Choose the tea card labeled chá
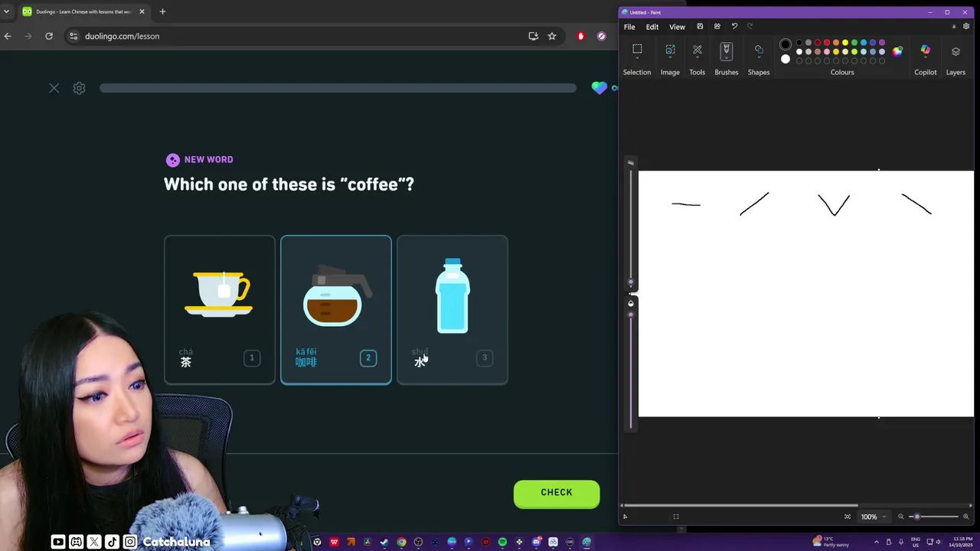Viewport: 980px width, 551px height. click(x=220, y=310)
